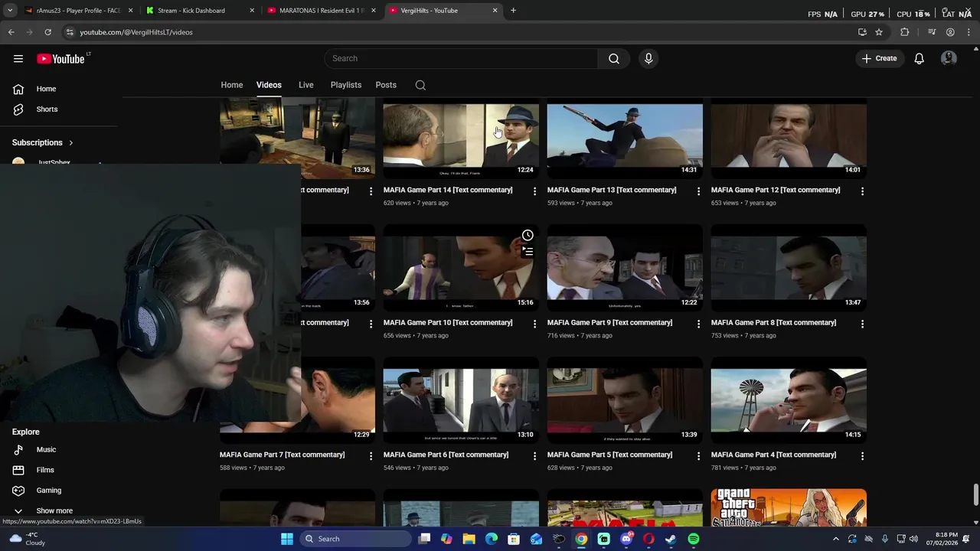This screenshot has height=551, width=980.
Task: Click the YouTube search field
Action: pyautogui.click(x=461, y=58)
